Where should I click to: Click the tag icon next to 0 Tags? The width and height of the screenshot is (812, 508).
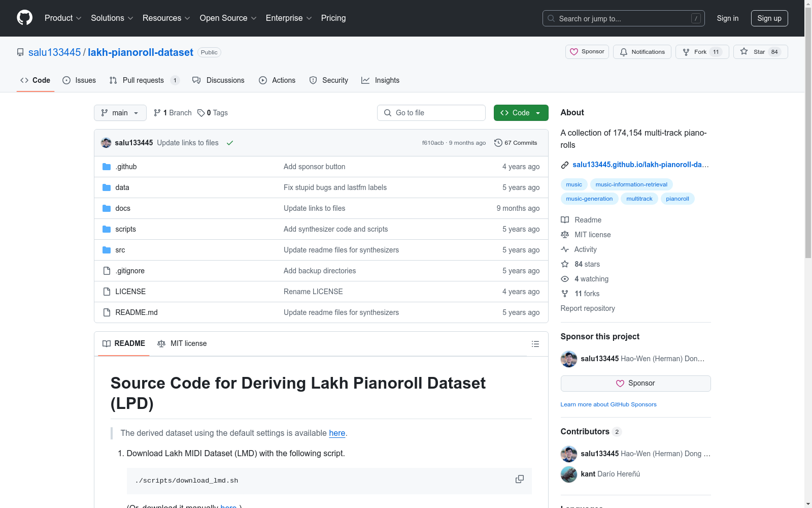pos(201,113)
